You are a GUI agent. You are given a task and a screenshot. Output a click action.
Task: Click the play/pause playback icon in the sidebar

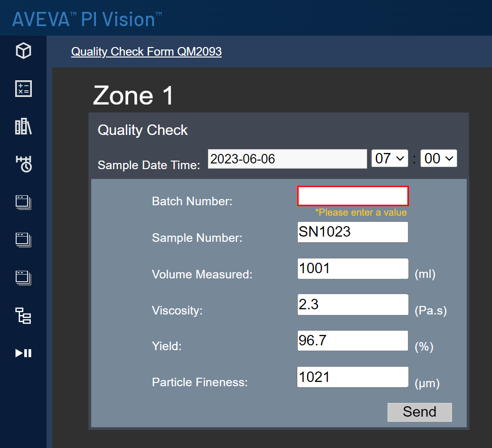pos(23,353)
